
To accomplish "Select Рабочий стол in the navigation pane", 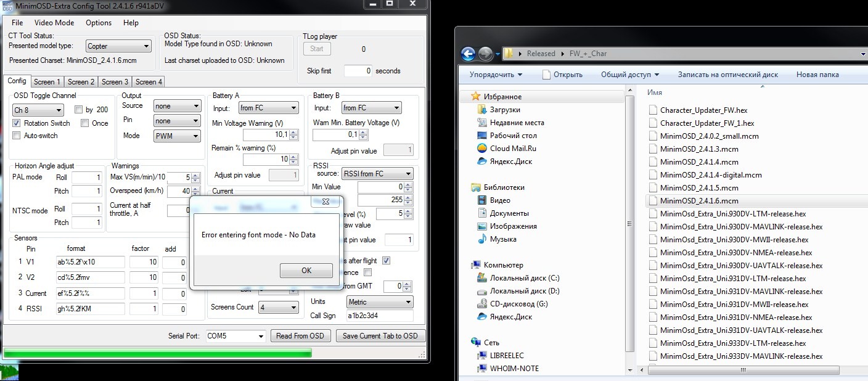I will tap(513, 136).
